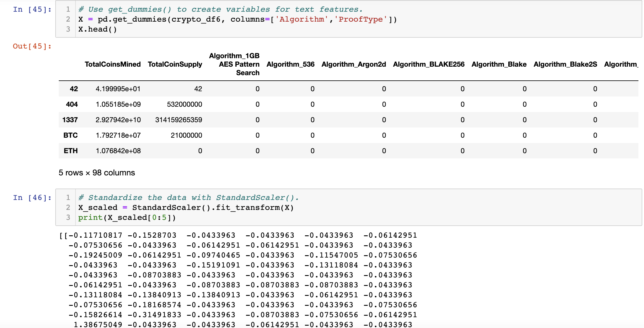
Task: Click ETH's TotalCoinsMined value 1.076842e+08
Action: [x=118, y=151]
